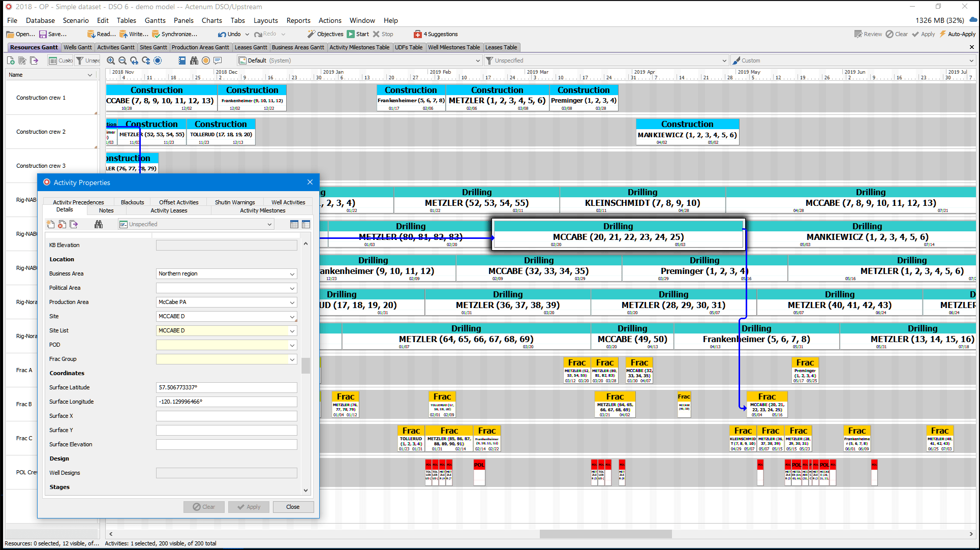Image resolution: width=980 pixels, height=550 pixels.
Task: Click the Apply button in Activity Properties
Action: tap(249, 507)
